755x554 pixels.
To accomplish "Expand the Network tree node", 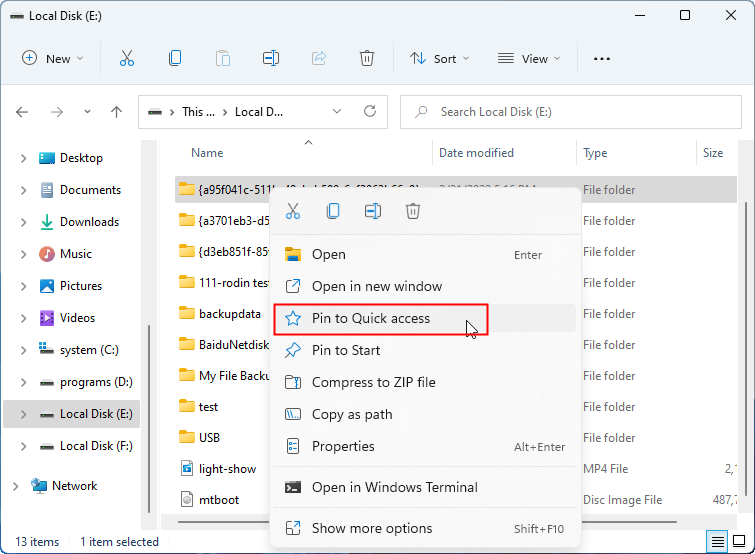I will tap(15, 486).
